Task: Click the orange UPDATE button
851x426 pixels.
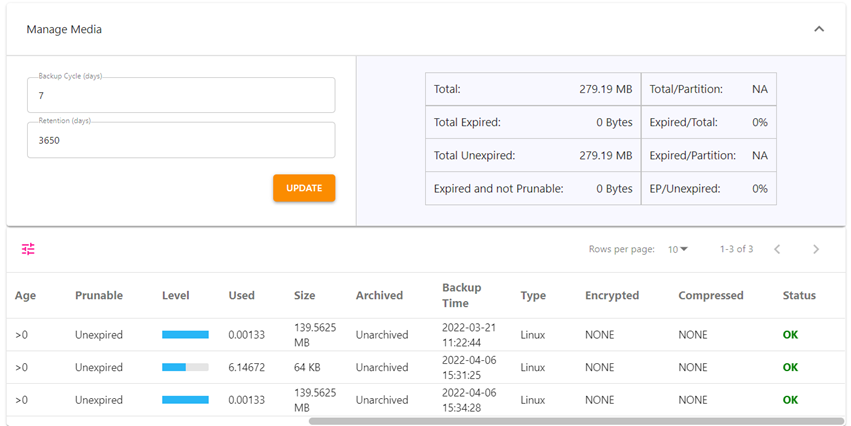Action: (x=304, y=188)
